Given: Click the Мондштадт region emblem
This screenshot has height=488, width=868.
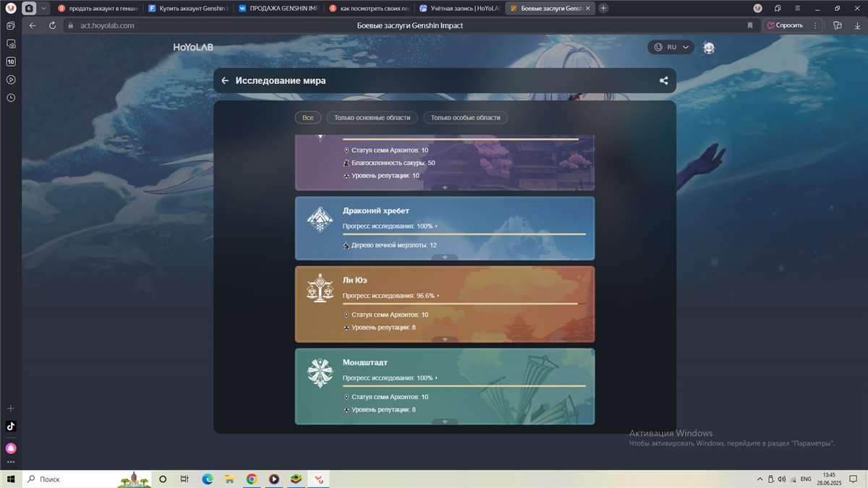Looking at the screenshot, I should 320,372.
